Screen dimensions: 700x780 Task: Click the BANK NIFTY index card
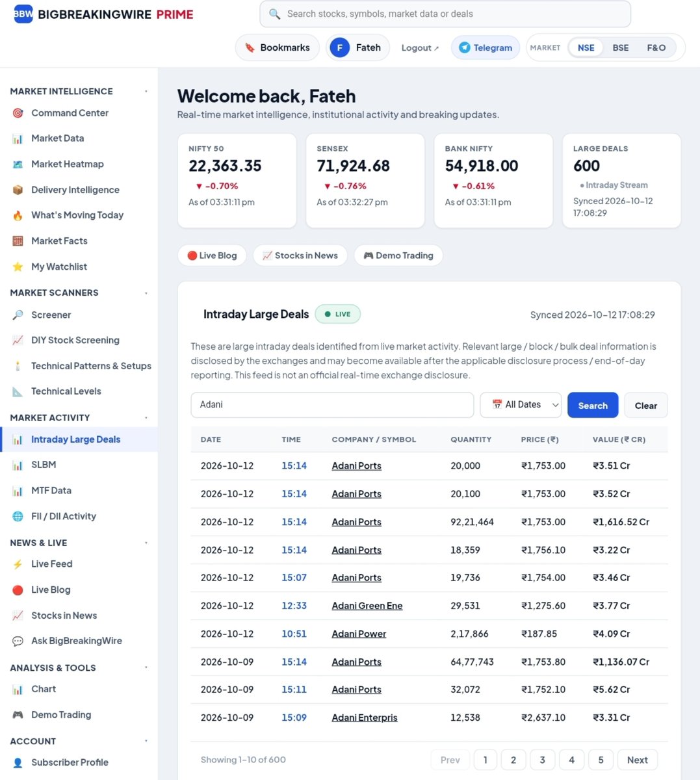point(493,181)
